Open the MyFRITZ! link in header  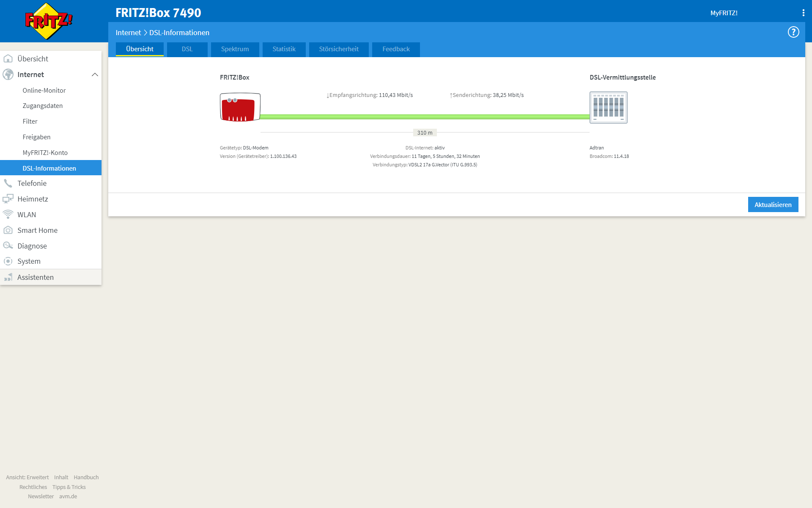pyautogui.click(x=724, y=13)
